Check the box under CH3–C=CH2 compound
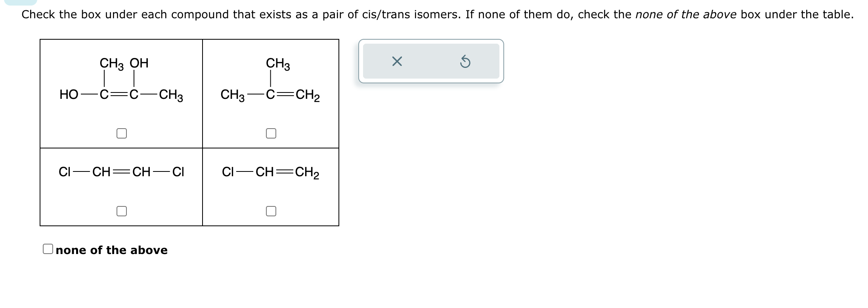This screenshot has height=308, width=868. point(271,133)
